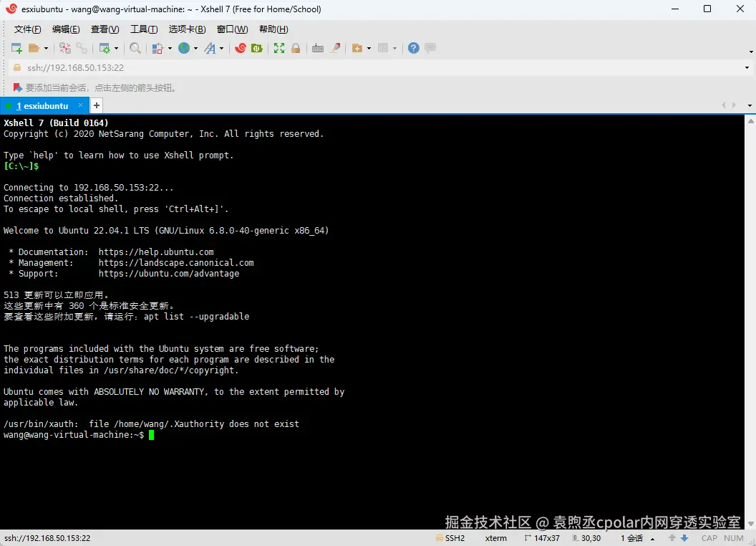Viewport: 756px width, 546px height.
Task: Click the globe encoding icon
Action: tap(184, 48)
